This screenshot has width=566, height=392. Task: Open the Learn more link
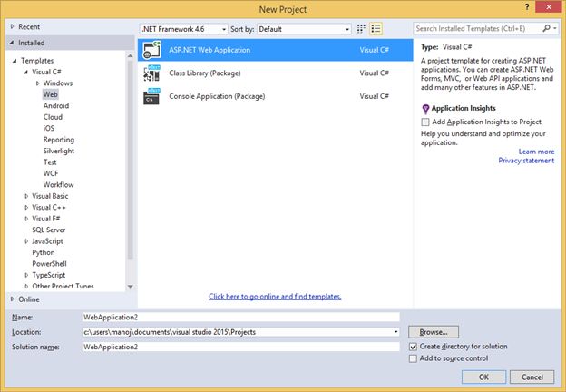coord(536,152)
